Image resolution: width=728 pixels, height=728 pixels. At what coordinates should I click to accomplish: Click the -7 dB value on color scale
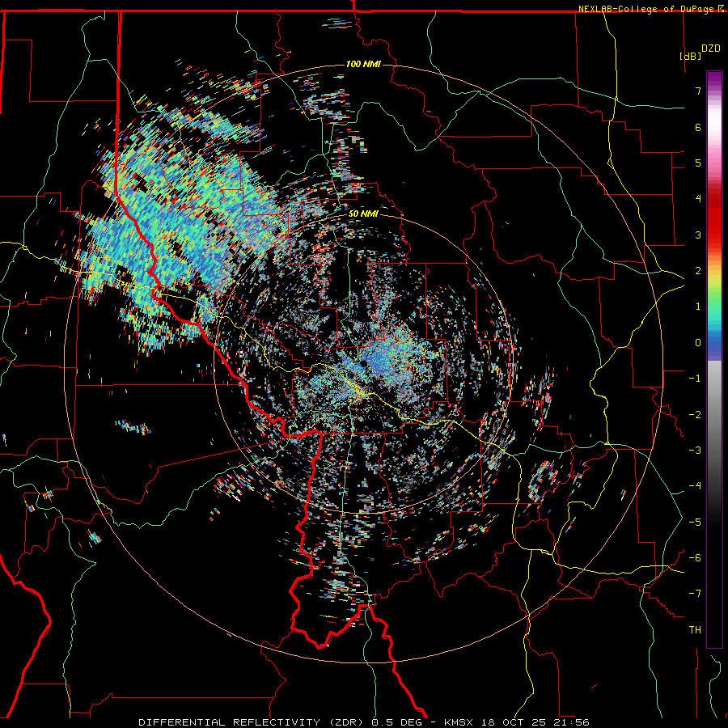(695, 594)
